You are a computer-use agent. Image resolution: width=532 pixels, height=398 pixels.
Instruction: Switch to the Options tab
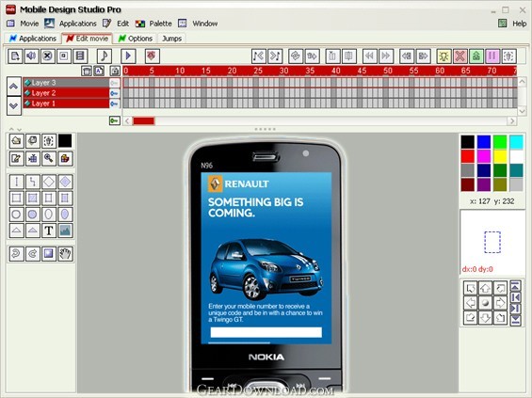136,39
